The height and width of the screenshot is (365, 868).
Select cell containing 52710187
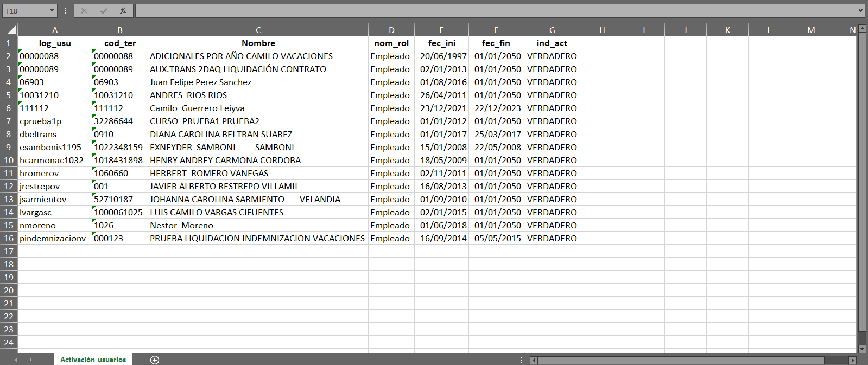pyautogui.click(x=120, y=199)
